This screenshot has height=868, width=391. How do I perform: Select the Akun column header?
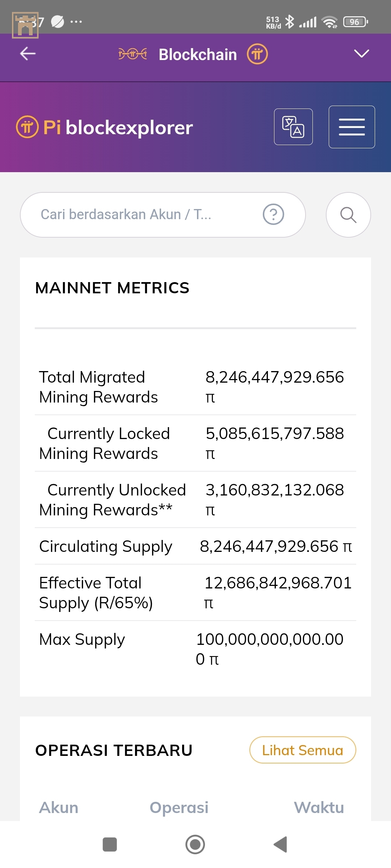(59, 808)
